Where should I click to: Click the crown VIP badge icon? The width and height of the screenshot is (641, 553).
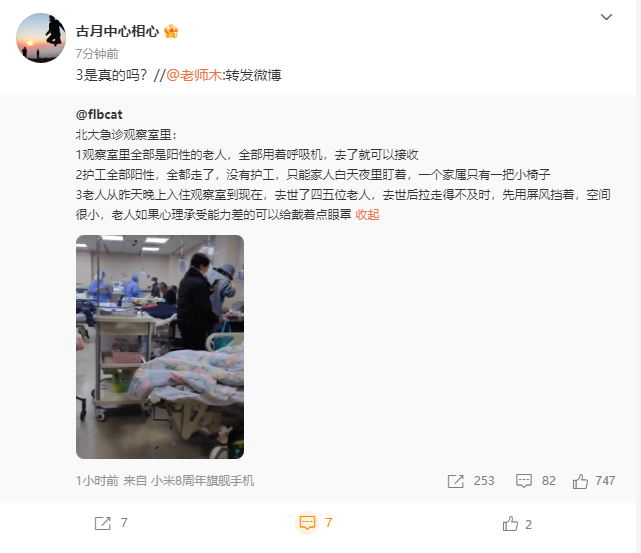click(x=171, y=31)
